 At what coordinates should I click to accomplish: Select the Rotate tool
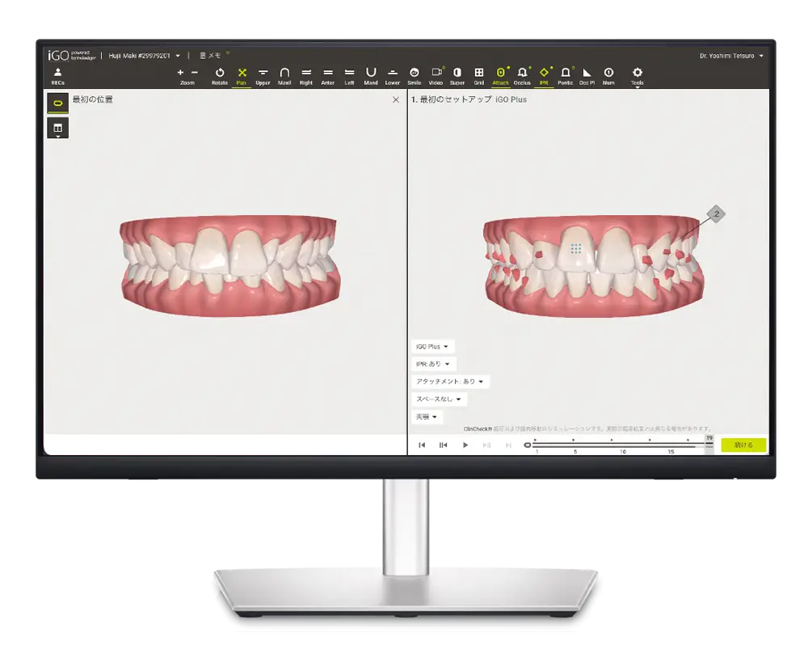point(220,76)
